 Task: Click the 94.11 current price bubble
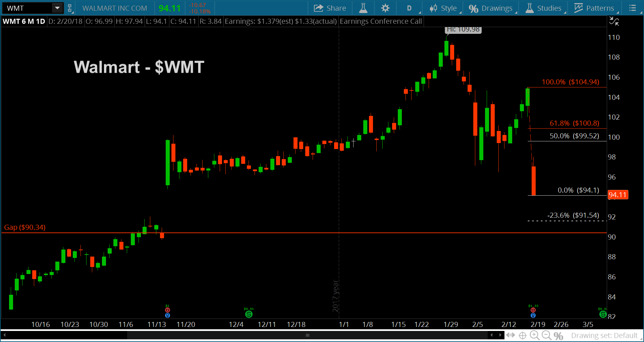coord(618,195)
